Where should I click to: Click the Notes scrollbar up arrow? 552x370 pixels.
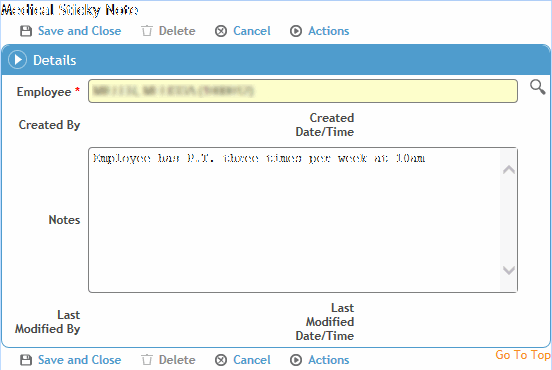509,170
